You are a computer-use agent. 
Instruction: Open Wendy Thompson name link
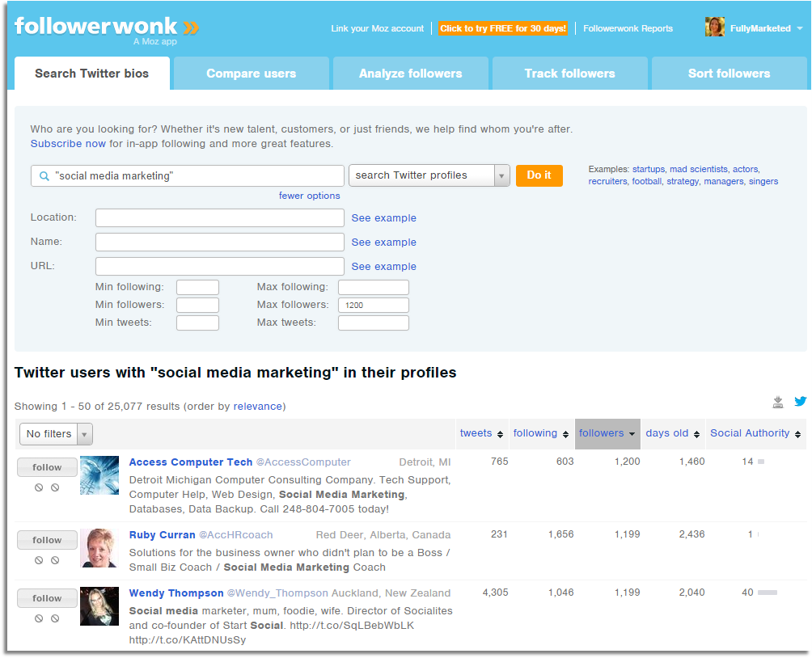176,593
